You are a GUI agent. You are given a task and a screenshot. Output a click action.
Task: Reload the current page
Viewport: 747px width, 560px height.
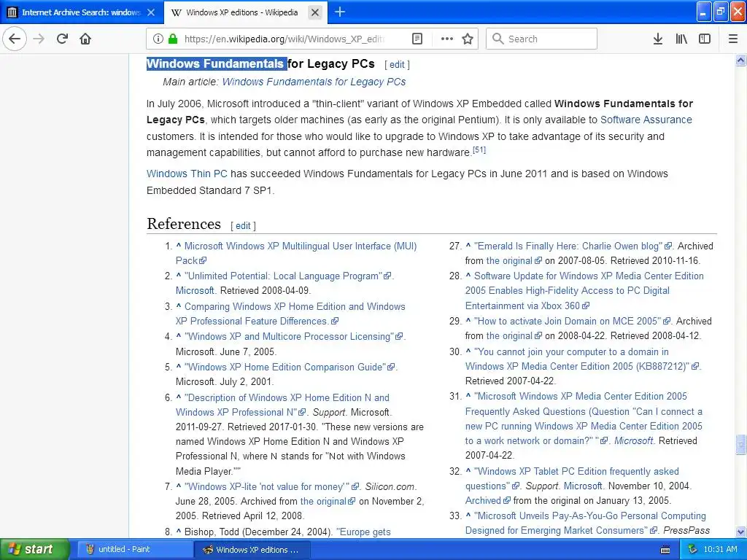tap(63, 39)
